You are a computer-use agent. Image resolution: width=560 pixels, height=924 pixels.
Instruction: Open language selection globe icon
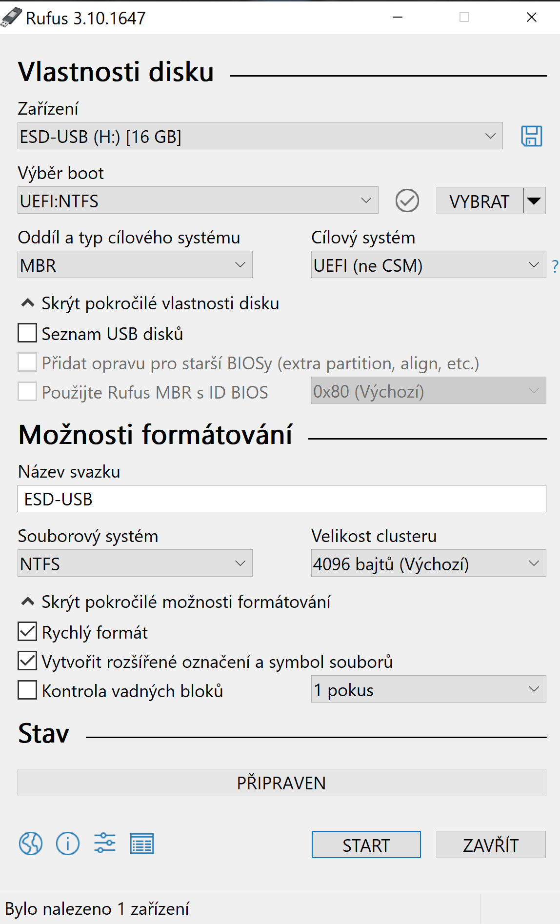click(31, 844)
